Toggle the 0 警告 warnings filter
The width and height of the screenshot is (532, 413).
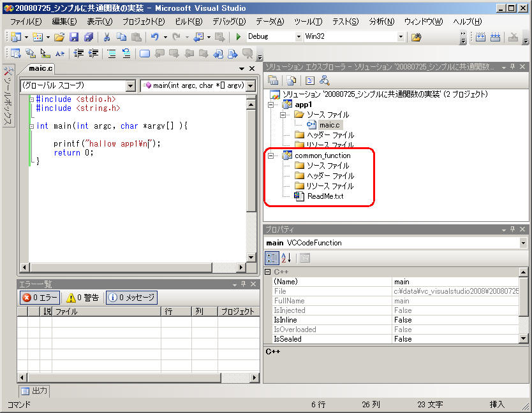point(83,298)
